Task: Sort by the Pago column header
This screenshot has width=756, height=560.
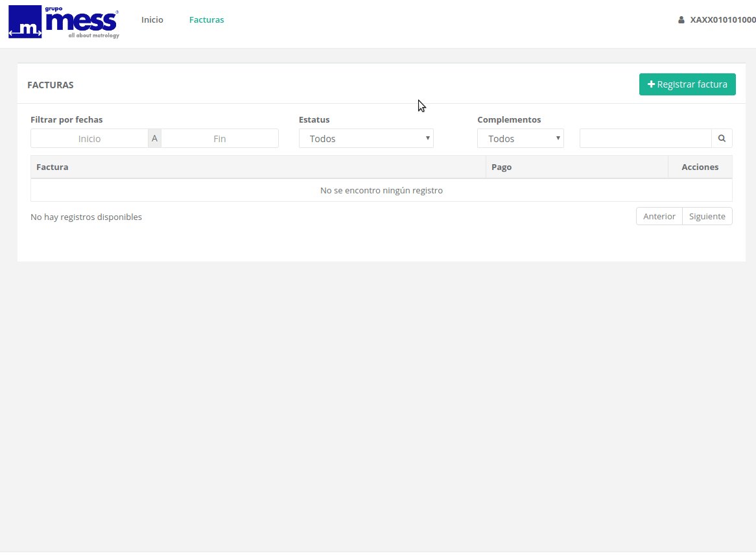Action: [576, 167]
